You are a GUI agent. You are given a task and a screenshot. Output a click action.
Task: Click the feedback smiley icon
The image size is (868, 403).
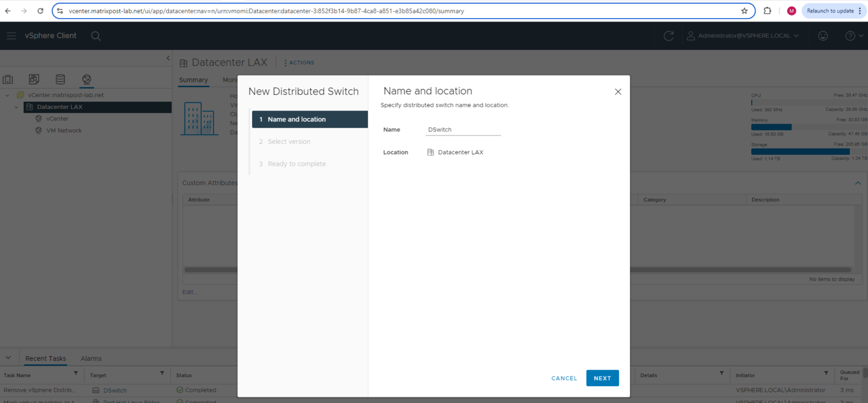(823, 36)
